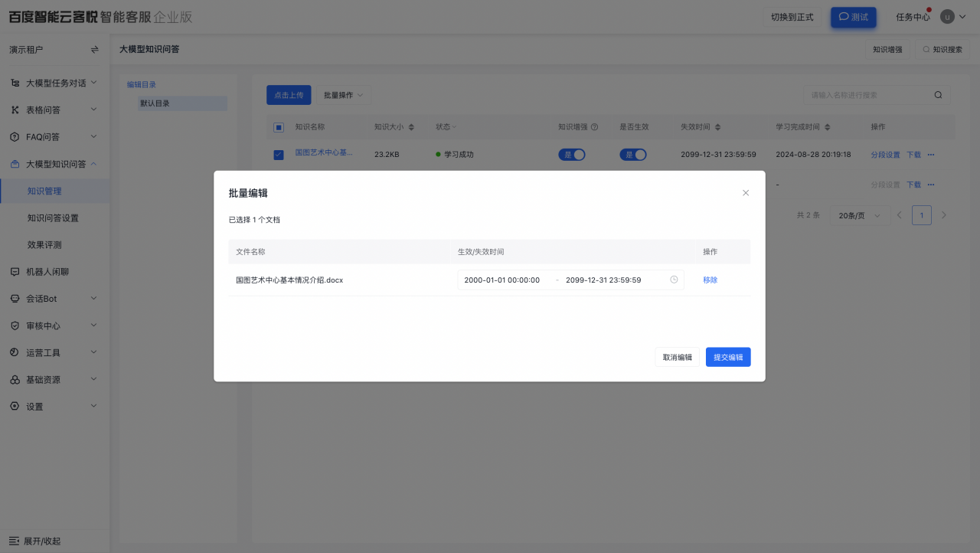This screenshot has width=980, height=553.
Task: Collapse 大模型知识问答 chevron
Action: click(x=93, y=164)
